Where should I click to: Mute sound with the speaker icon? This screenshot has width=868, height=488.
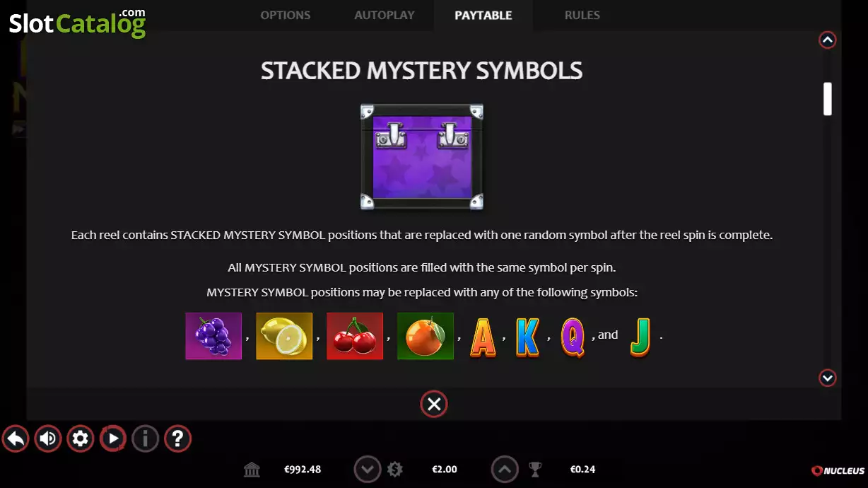pos(48,439)
